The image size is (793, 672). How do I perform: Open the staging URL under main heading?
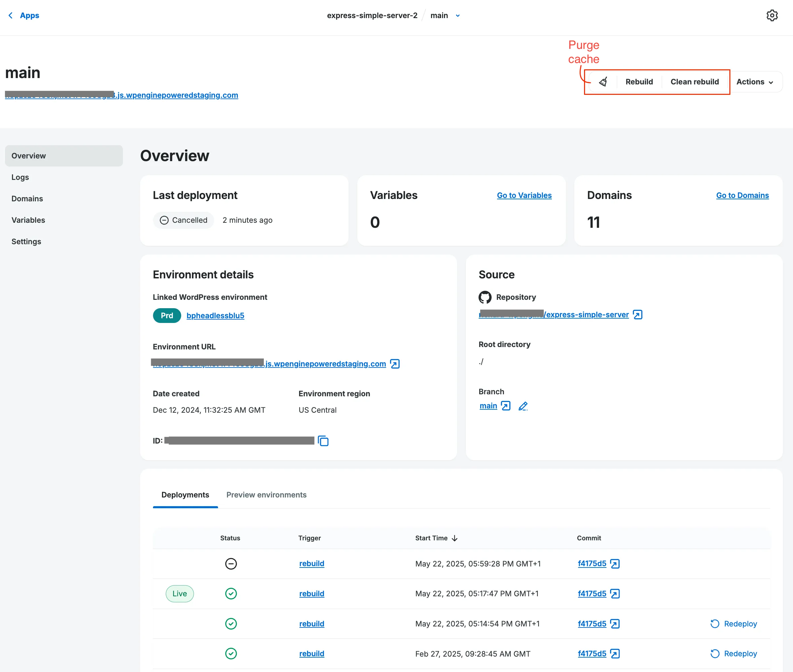(x=122, y=95)
